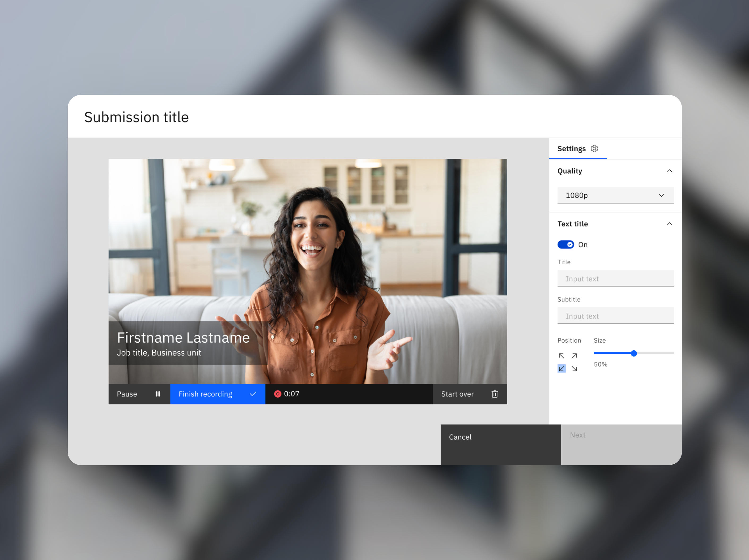The image size is (749, 560).
Task: Click the Submission title heading
Action: coord(137,117)
